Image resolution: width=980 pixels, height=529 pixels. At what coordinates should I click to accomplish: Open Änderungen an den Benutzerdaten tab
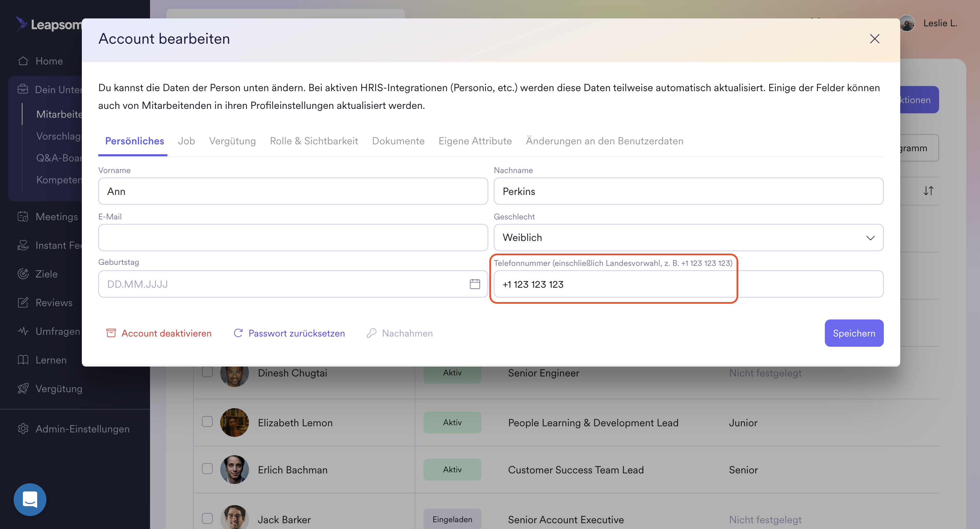[x=604, y=141]
